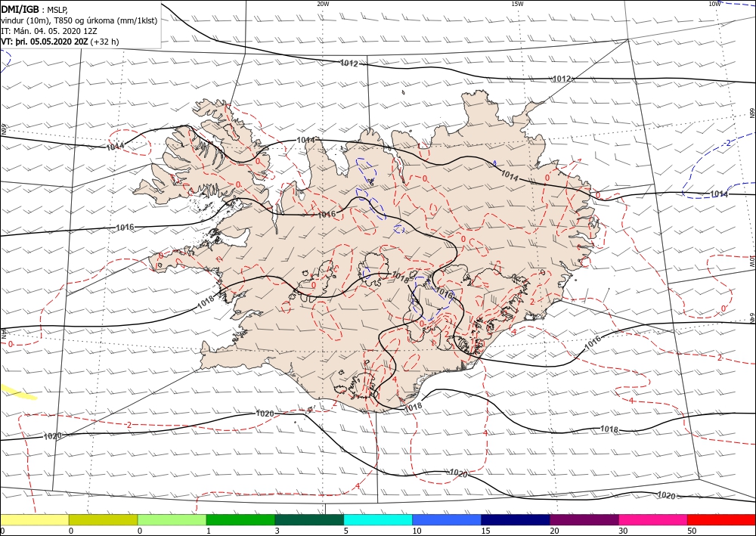The height and width of the screenshot is (536, 756).
Task: Click the "20W" longitude label
Action: 323,4
